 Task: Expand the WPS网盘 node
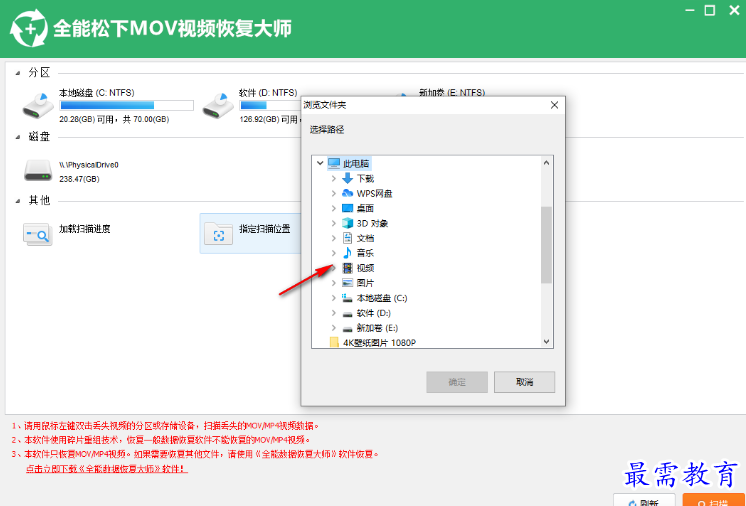(x=334, y=193)
